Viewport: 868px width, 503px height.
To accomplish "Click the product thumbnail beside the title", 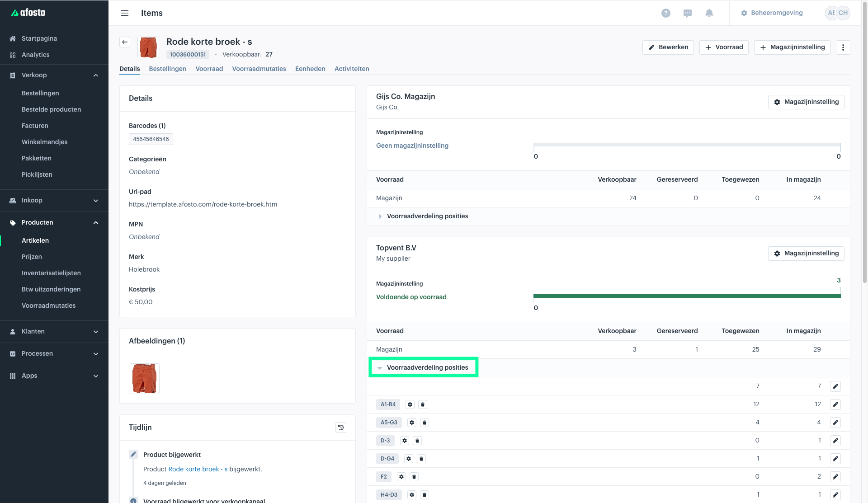I will click(148, 47).
